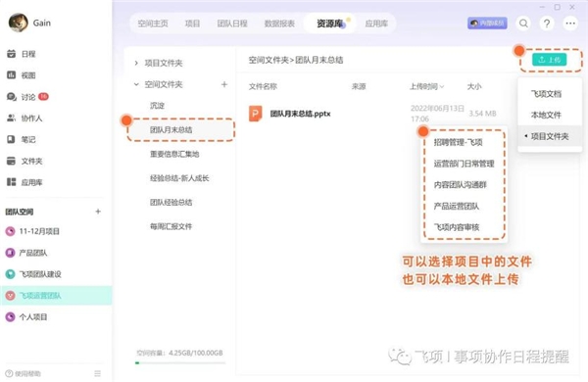
Task: Open the more options ellipsis menu
Action: (x=570, y=24)
